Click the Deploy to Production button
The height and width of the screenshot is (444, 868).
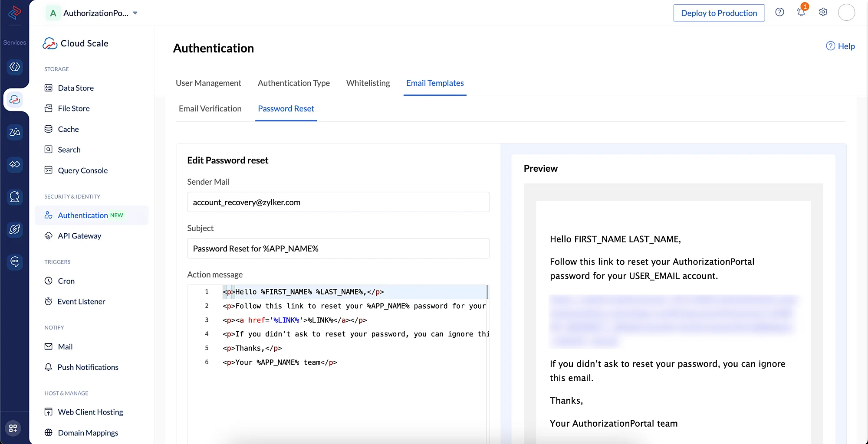(x=719, y=13)
